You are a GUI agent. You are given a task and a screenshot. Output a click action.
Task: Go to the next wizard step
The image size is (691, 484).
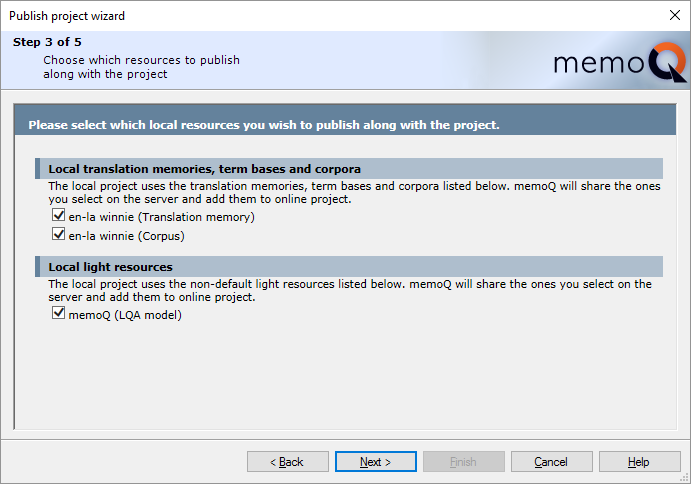click(375, 462)
